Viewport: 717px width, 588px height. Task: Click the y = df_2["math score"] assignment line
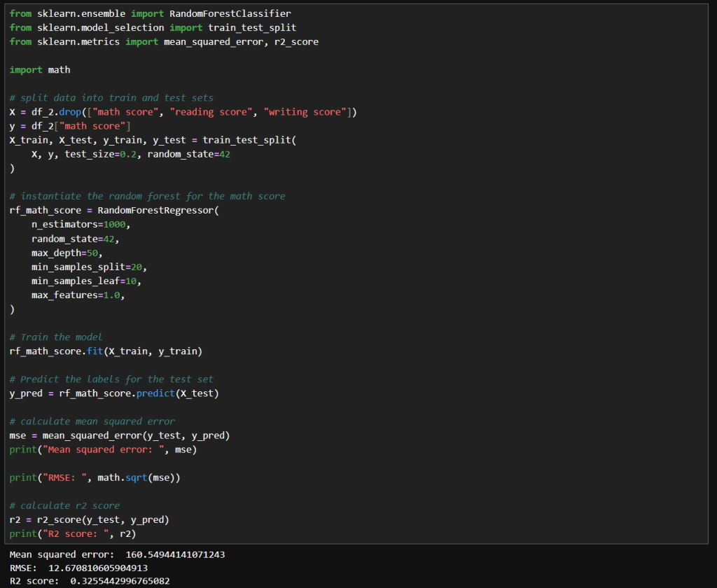point(70,126)
